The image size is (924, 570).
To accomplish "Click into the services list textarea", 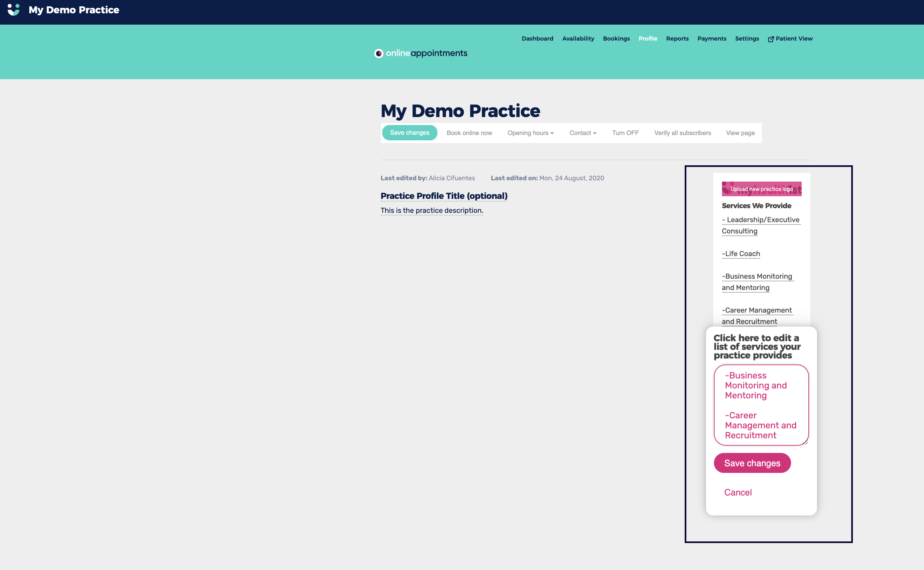I will (761, 405).
